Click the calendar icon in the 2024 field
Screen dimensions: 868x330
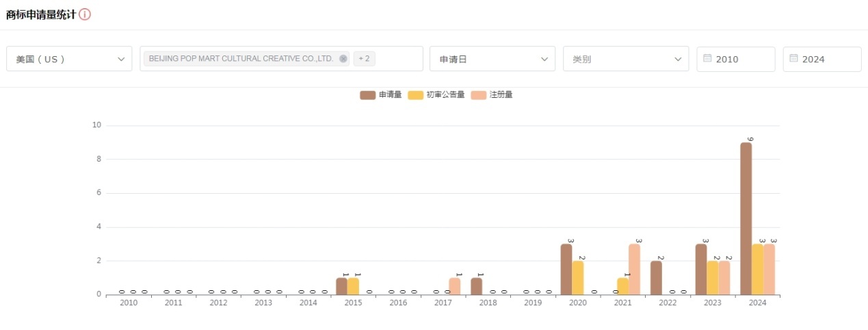coord(793,59)
